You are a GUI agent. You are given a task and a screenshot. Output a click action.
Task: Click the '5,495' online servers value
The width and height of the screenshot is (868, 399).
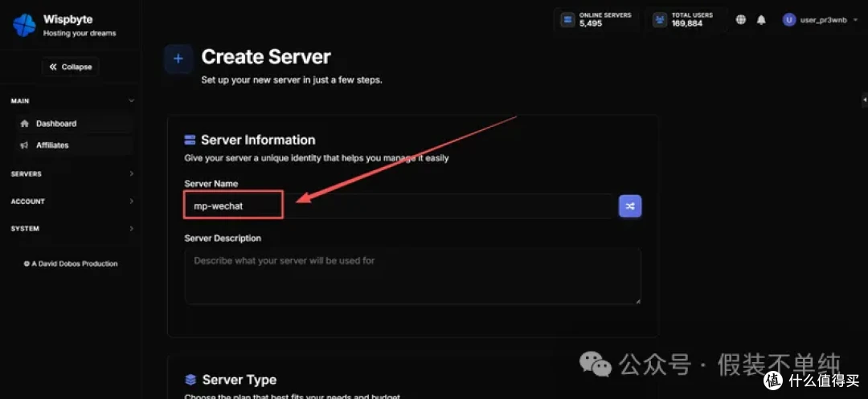591,24
